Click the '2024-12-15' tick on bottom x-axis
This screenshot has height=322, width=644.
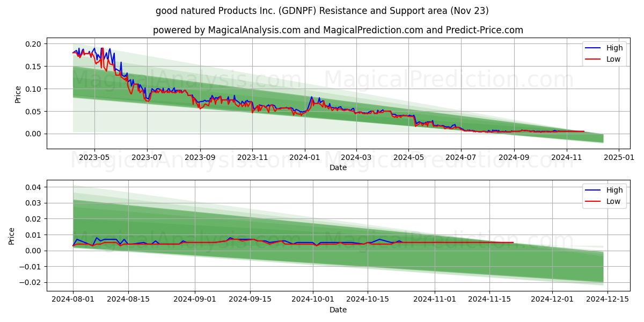608,299
